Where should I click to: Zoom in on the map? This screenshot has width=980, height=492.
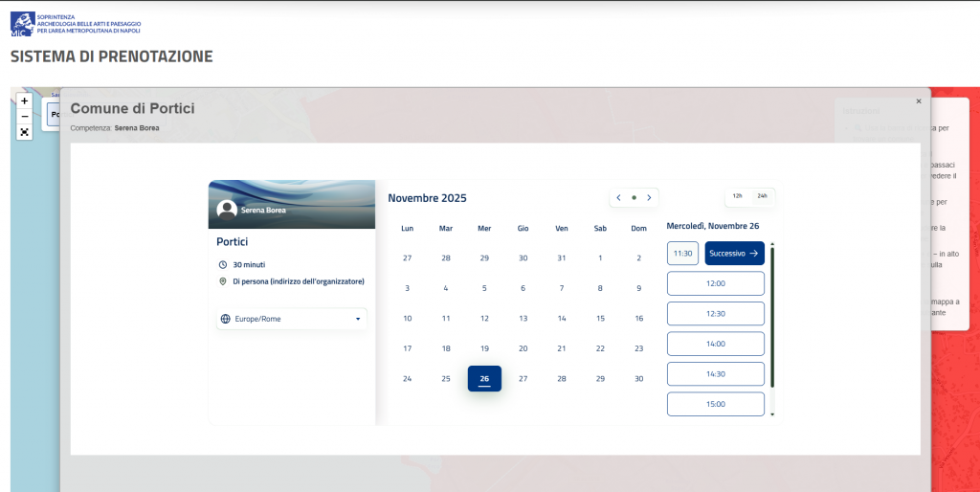pyautogui.click(x=25, y=101)
